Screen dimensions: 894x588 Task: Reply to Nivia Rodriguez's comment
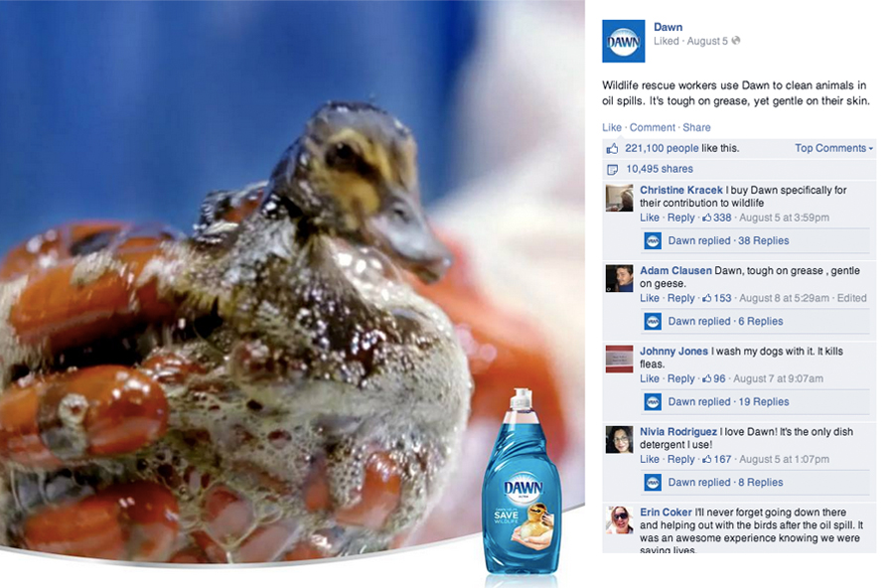click(x=680, y=459)
